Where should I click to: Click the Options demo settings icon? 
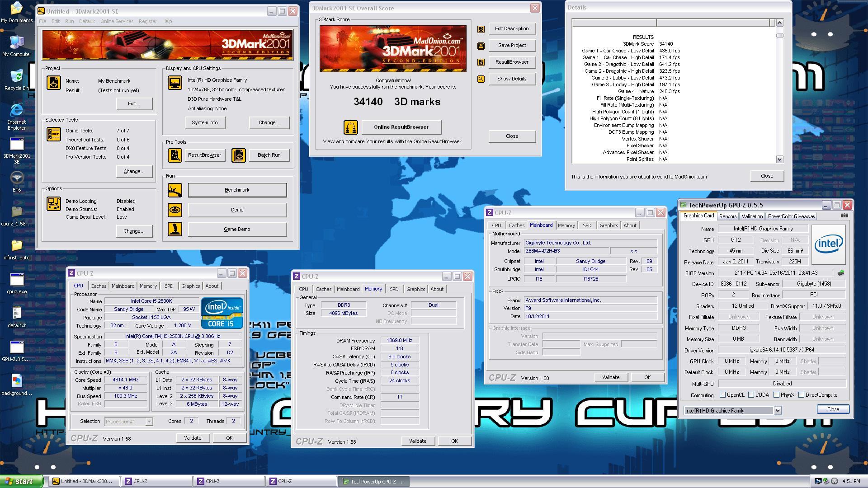click(x=54, y=204)
